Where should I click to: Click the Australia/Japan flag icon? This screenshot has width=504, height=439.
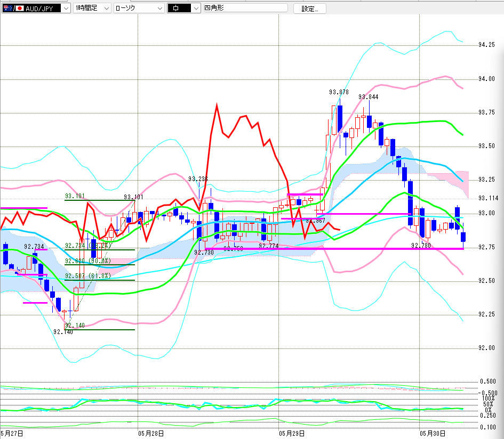click(x=13, y=9)
